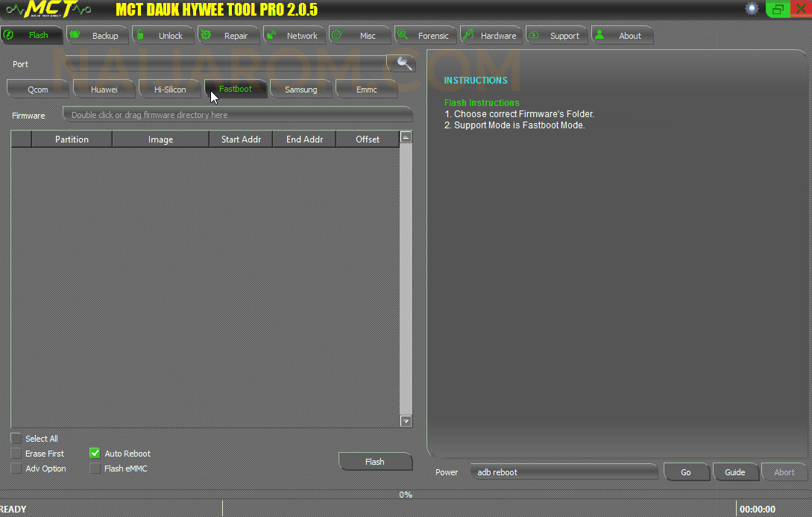Click 'Choose correct Firmware's Folder' line
This screenshot has width=812, height=517.
click(520, 114)
